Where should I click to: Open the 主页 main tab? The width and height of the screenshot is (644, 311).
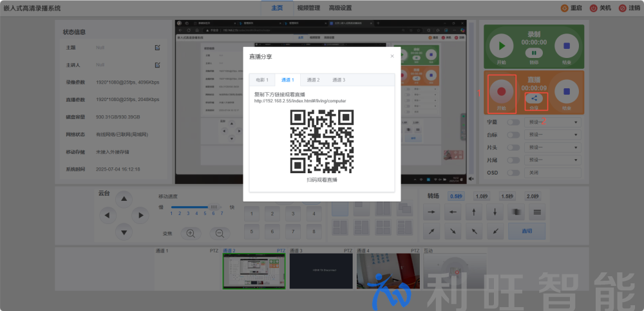277,8
